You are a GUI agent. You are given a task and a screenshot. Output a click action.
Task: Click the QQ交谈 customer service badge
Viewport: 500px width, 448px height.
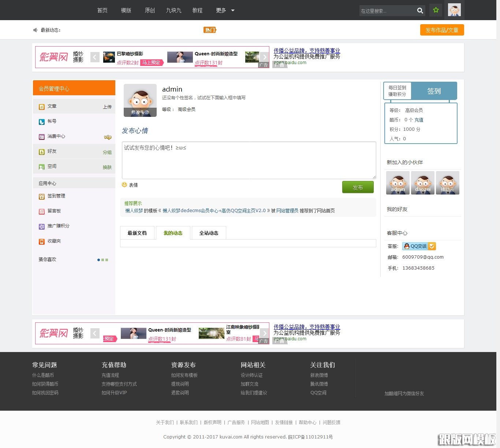point(419,246)
